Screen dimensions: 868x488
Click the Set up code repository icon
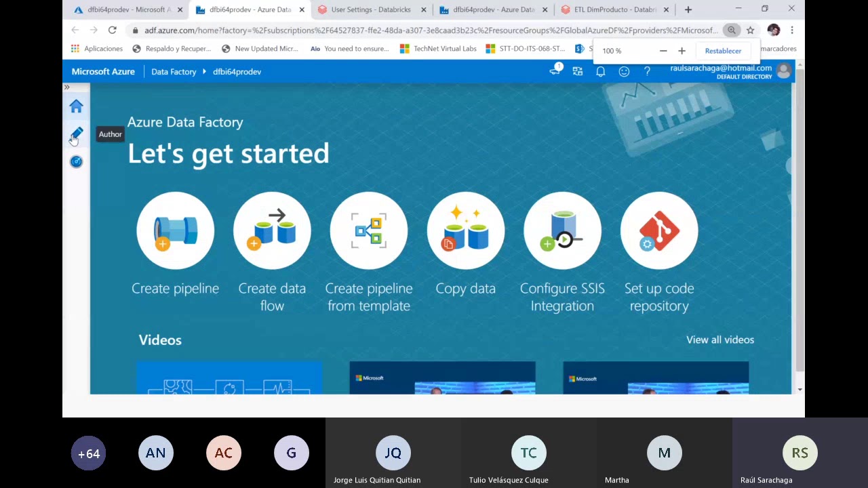tap(659, 230)
